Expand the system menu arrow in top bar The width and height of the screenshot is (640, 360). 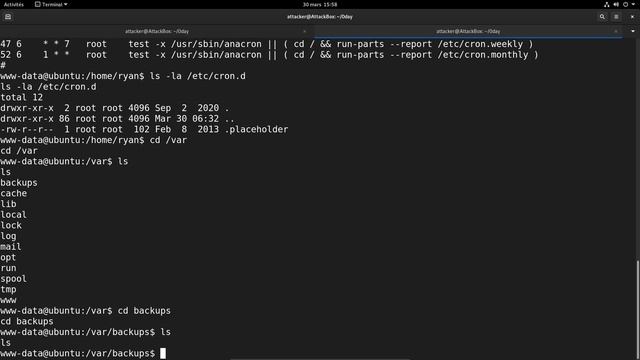(x=633, y=4)
